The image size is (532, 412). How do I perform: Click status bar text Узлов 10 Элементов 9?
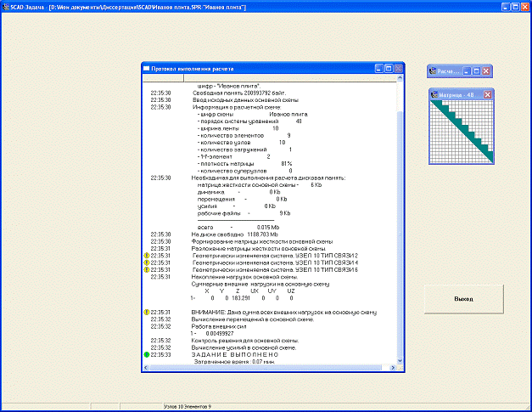[x=188, y=407]
